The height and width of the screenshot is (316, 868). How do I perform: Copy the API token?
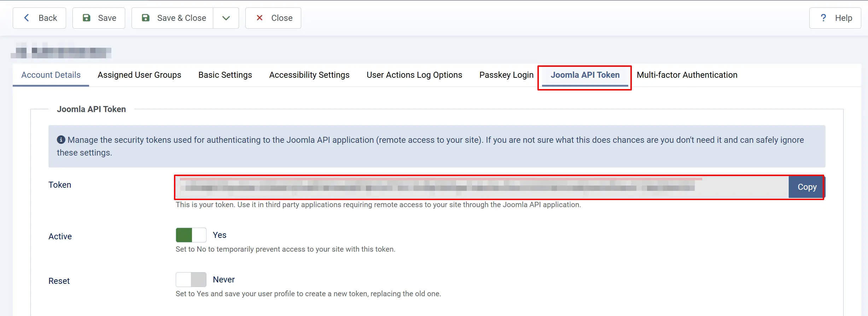tap(807, 187)
